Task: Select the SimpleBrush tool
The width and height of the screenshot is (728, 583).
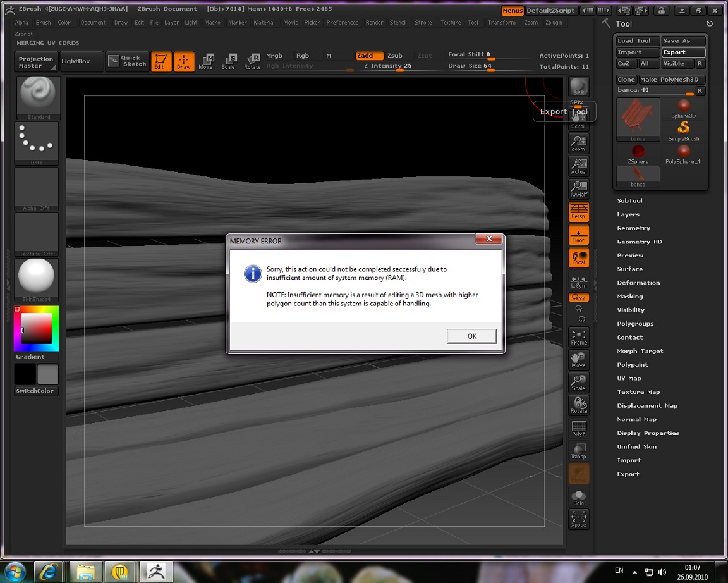Action: click(x=683, y=132)
